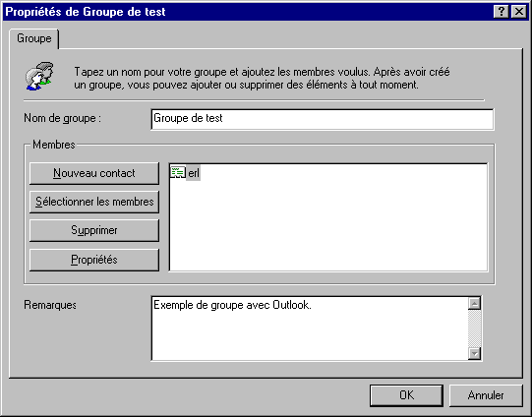Click the question mark help button
This screenshot has height=417, width=532.
point(502,12)
